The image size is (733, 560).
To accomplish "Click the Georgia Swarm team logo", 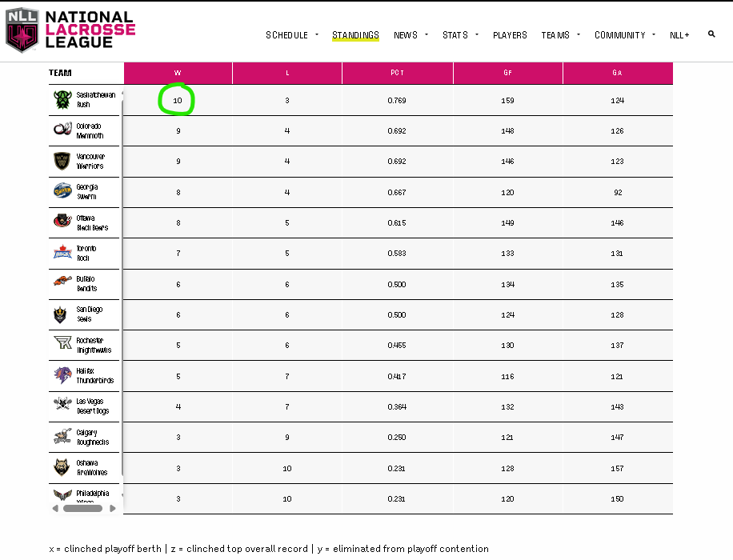I will click(62, 190).
